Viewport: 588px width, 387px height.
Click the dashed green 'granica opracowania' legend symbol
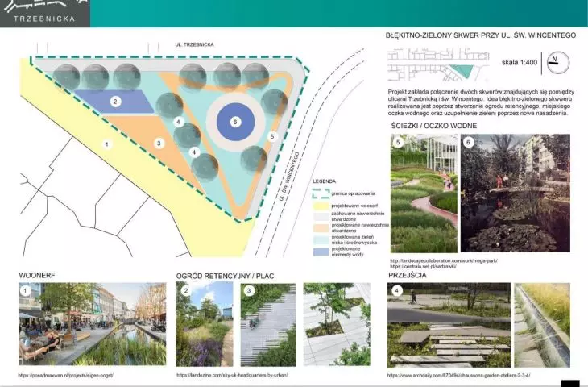(321, 193)
